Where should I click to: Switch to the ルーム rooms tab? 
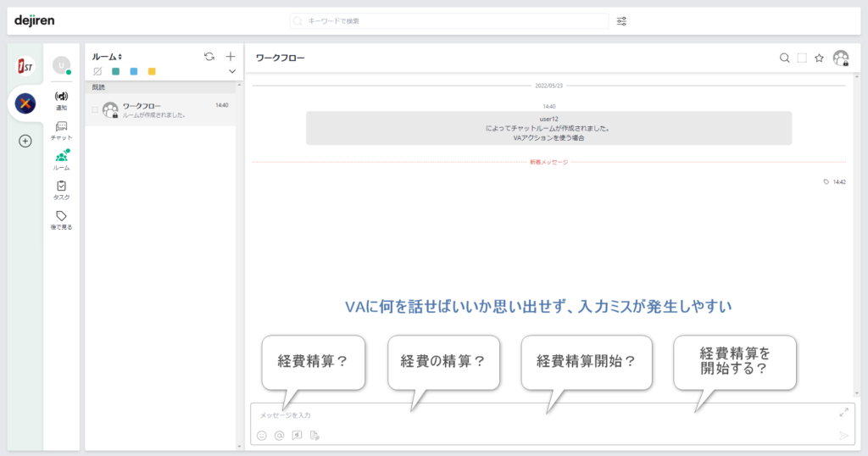61,159
